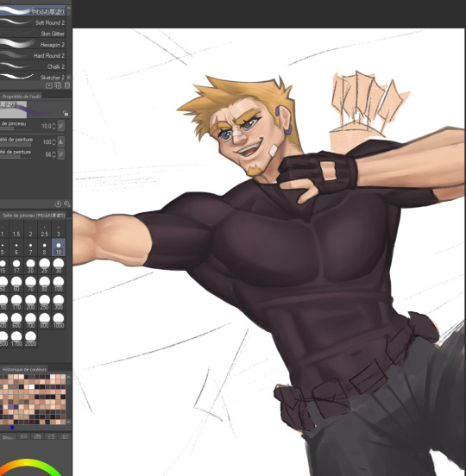Click the duplicate sub tool icon

tap(58, 85)
